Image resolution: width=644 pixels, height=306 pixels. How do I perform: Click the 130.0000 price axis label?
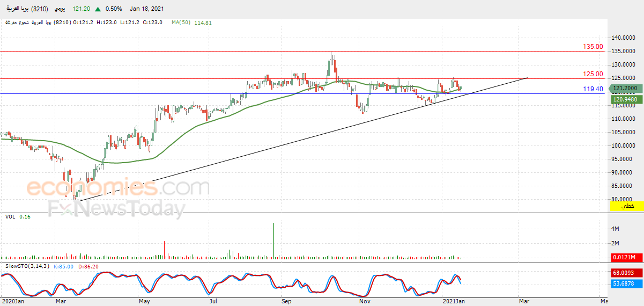[624, 64]
